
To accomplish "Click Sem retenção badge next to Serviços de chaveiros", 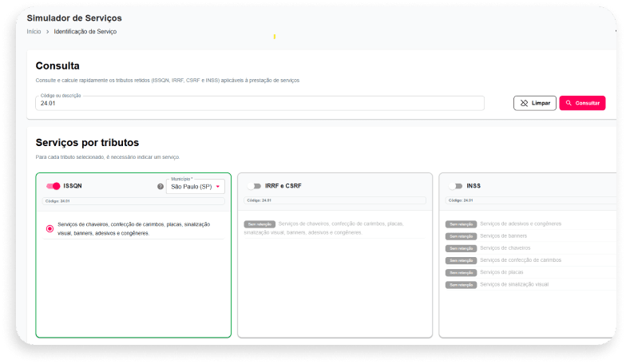I will pyautogui.click(x=462, y=248).
